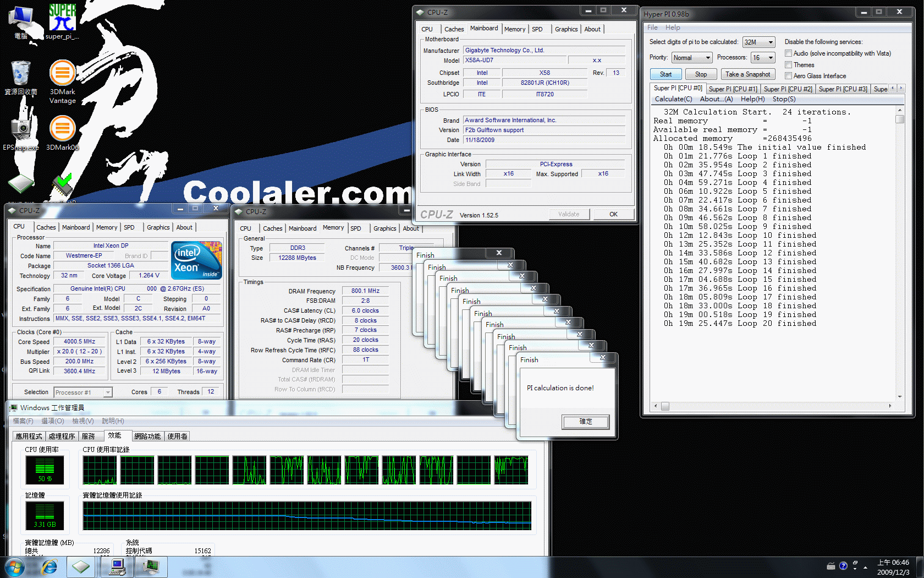Click Take a Snapshot button
The height and width of the screenshot is (578, 924).
pos(747,74)
